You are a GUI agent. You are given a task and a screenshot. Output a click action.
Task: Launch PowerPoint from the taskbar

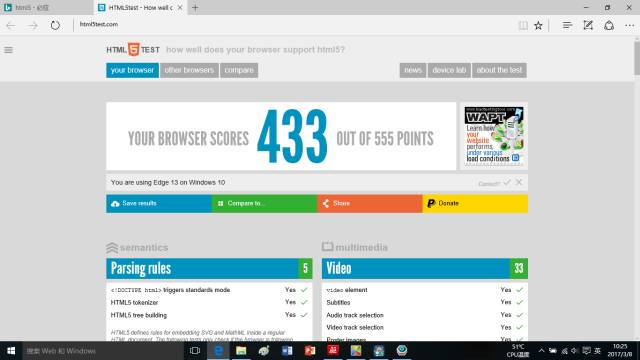[310, 351]
